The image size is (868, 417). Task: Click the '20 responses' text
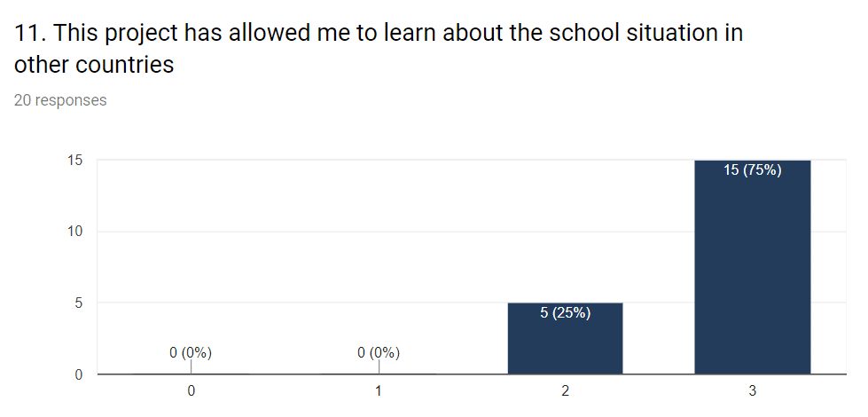(60, 100)
